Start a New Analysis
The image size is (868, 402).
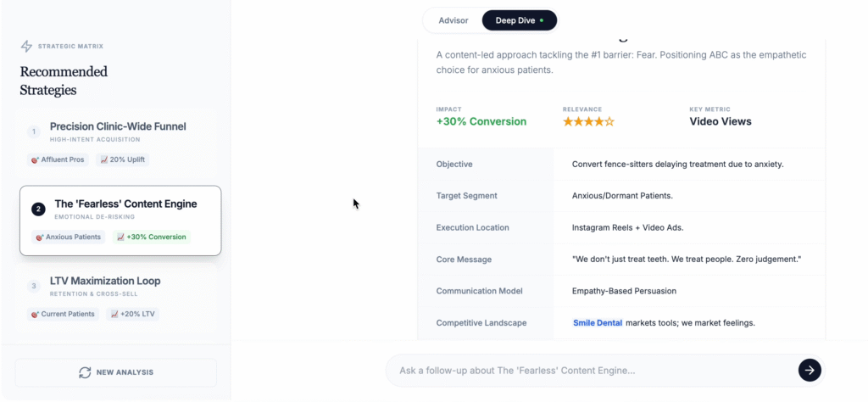116,372
